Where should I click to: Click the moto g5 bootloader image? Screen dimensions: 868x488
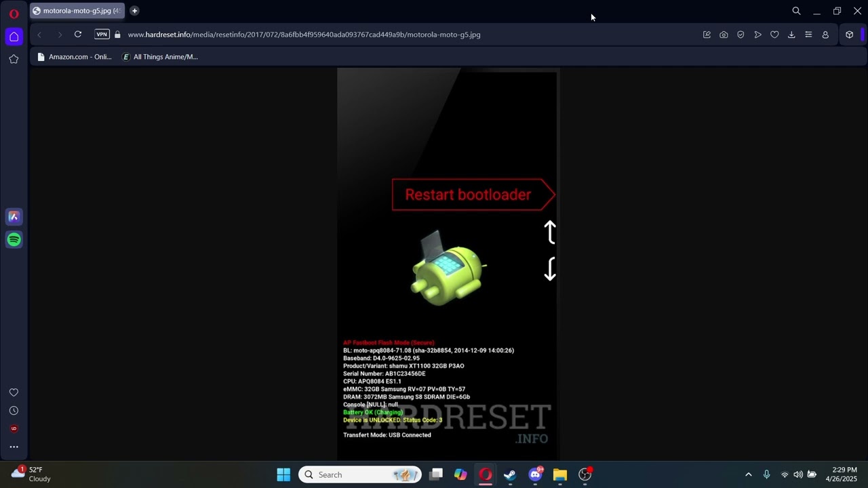pos(448,264)
